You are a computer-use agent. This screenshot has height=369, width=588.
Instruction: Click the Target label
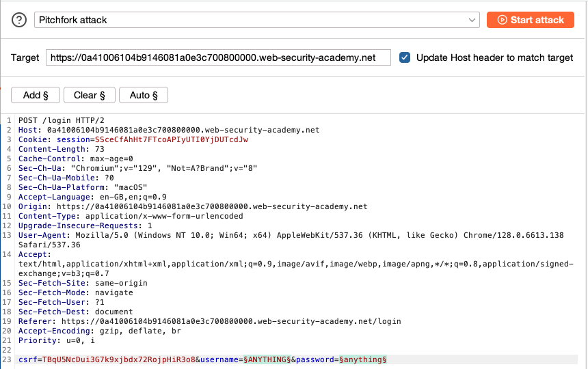coord(25,57)
